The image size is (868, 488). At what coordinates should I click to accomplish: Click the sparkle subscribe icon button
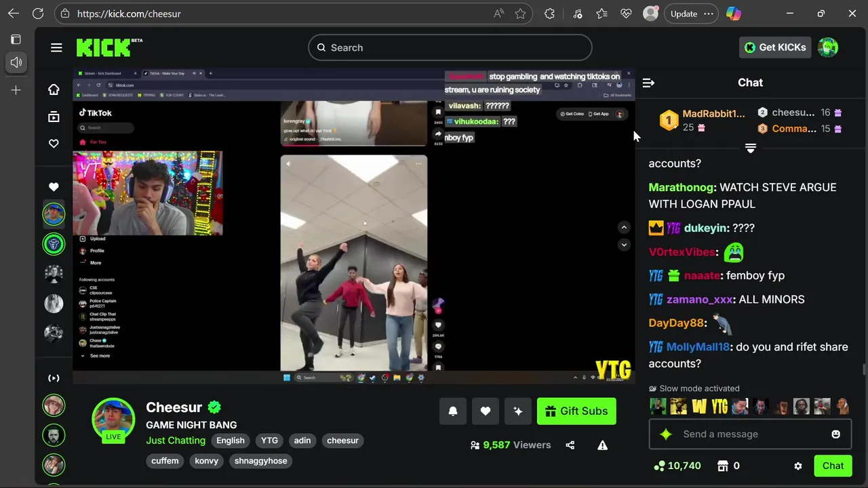[518, 411]
